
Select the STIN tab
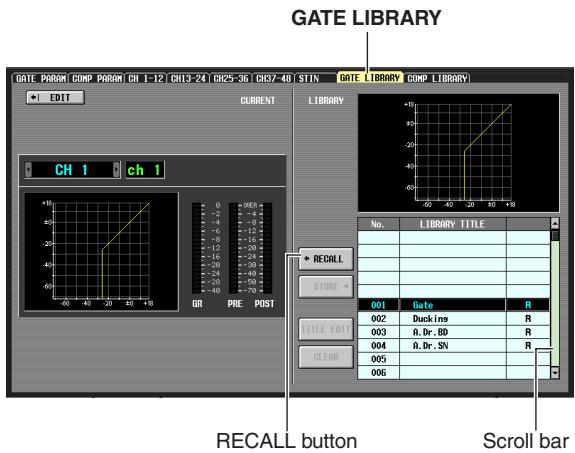tap(315, 78)
